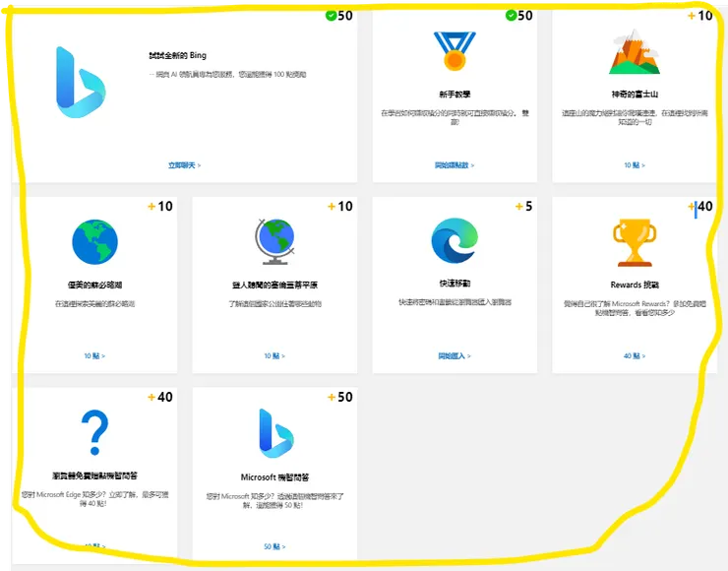Click the 神奇的富士山 card title
Screen dimensions: 728x571
[x=635, y=95]
